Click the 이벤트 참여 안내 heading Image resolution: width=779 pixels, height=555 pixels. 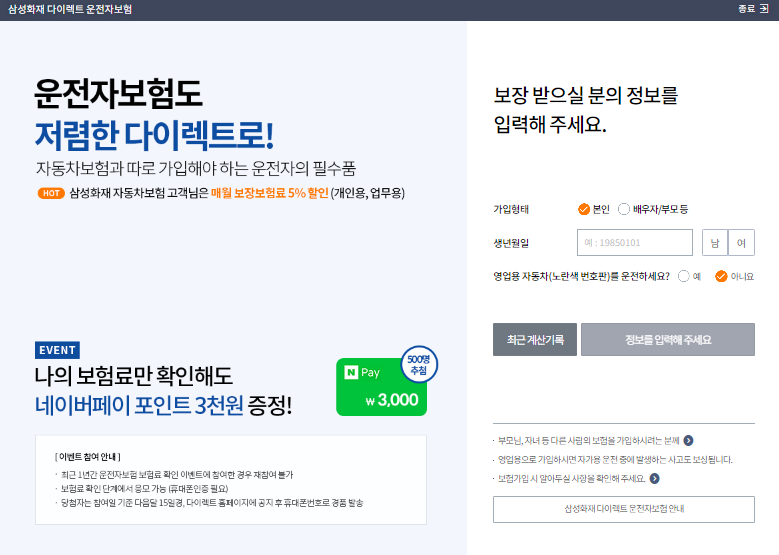pos(88,457)
